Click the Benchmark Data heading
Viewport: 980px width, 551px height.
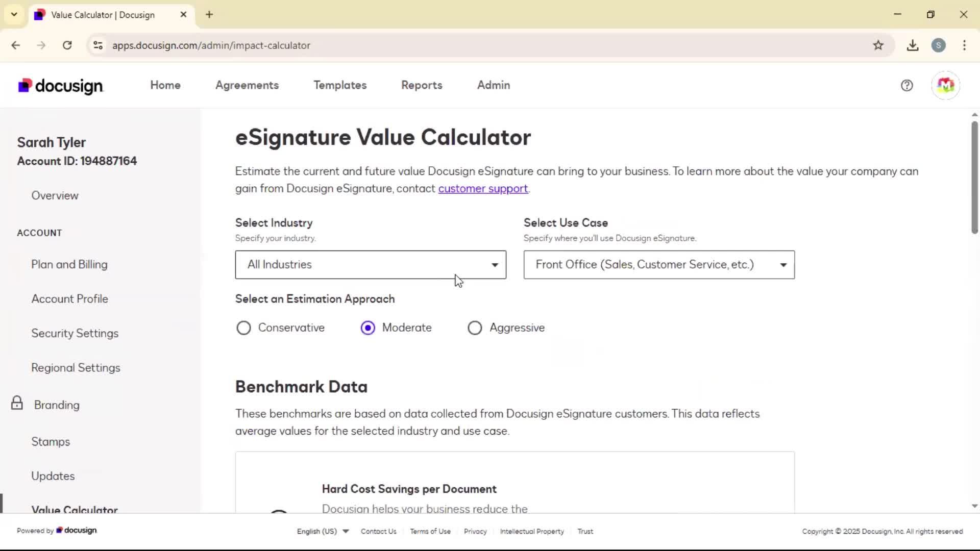[301, 387]
